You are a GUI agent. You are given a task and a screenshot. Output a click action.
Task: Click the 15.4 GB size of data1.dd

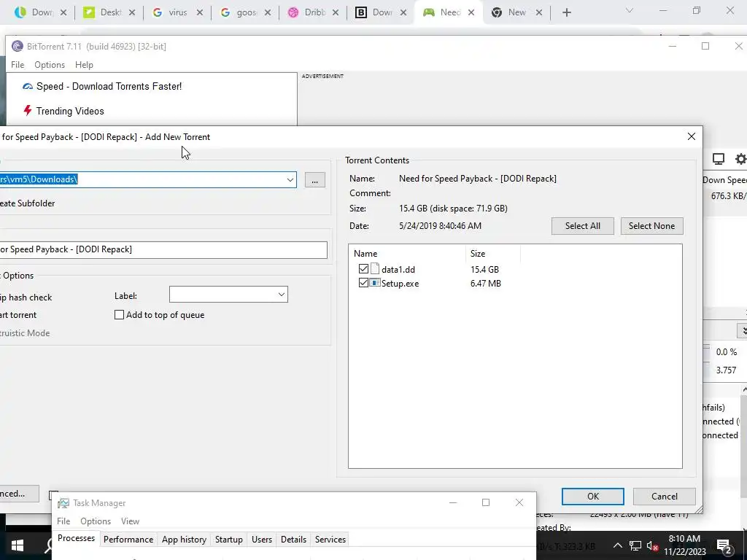(484, 270)
